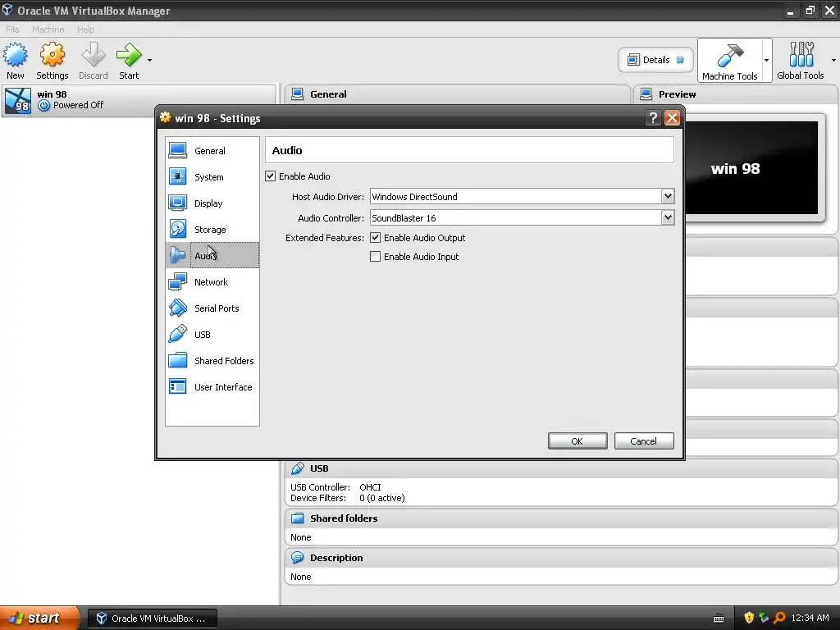Open the USB settings category
Viewport: 840px width, 630px height.
(x=212, y=335)
